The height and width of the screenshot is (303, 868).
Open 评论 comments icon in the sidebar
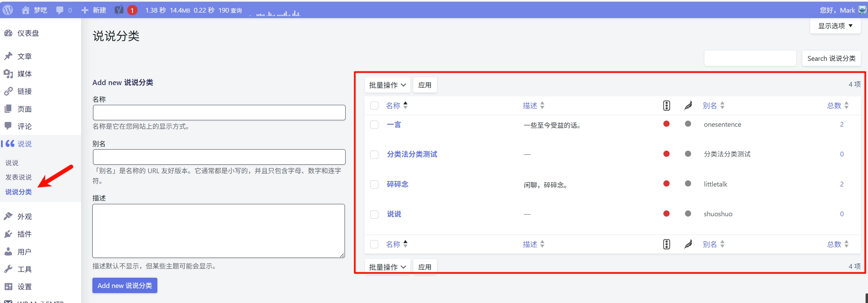pos(8,126)
